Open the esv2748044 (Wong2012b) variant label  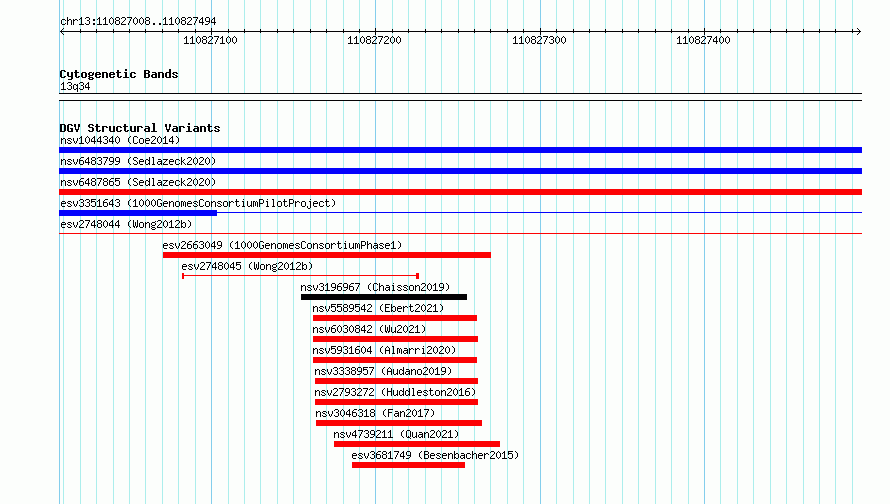(x=126, y=224)
